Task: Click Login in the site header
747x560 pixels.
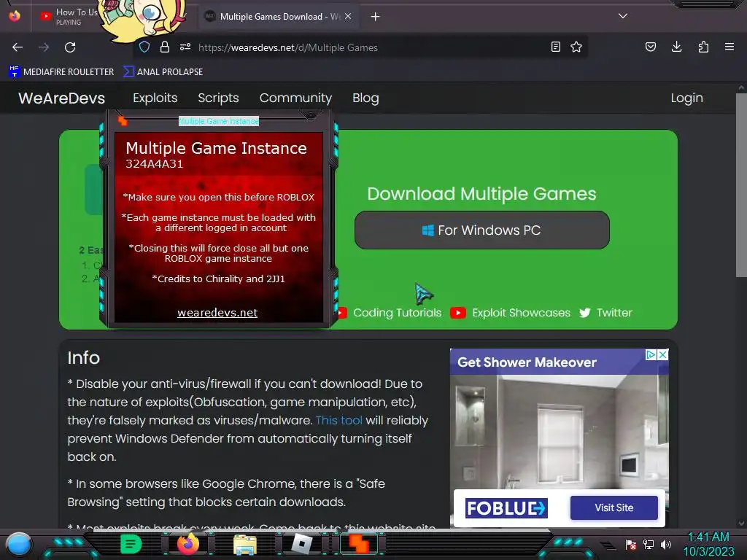Action: pos(687,98)
